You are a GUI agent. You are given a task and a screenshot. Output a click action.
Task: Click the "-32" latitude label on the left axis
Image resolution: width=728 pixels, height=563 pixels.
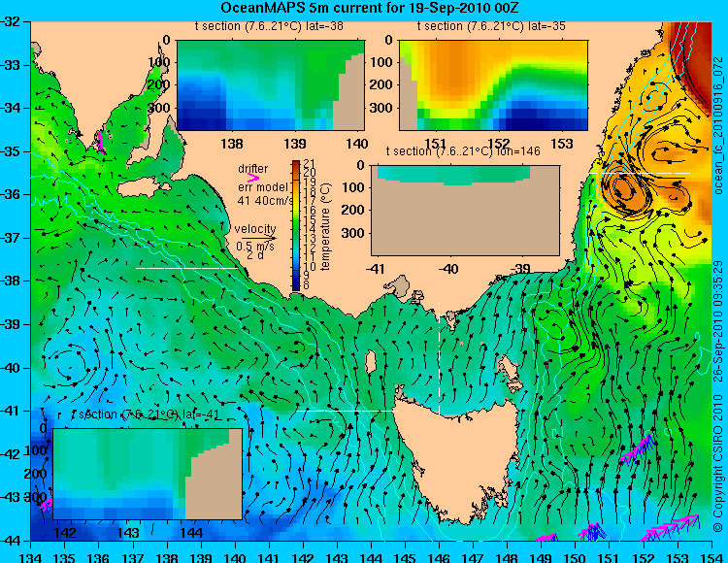click(x=11, y=21)
